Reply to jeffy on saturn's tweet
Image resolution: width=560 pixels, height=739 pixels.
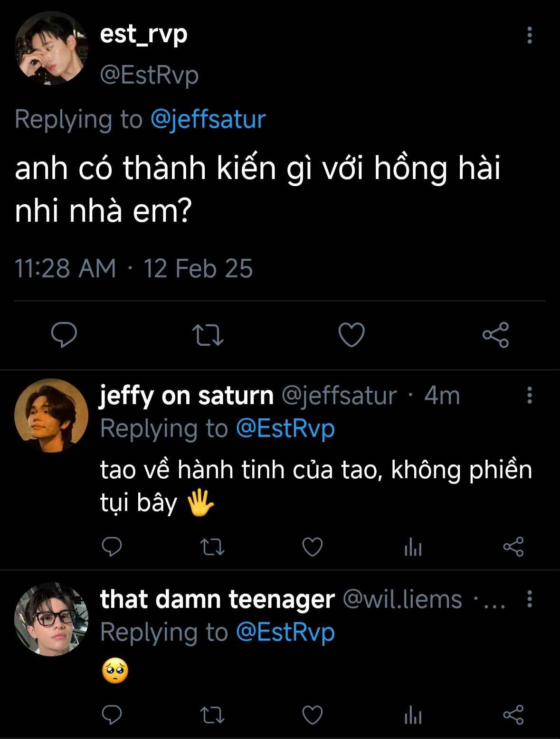(112, 547)
